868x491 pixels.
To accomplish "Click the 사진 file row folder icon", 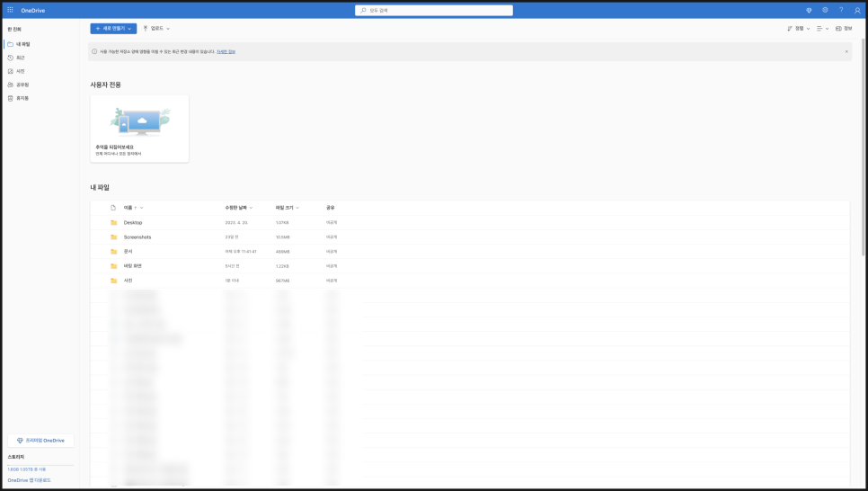I will tap(113, 281).
